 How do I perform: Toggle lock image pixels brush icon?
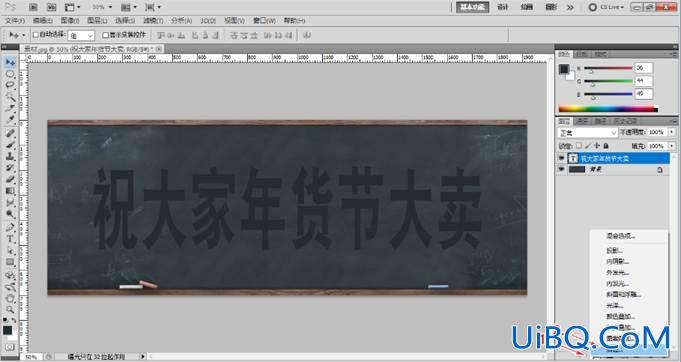(x=588, y=146)
